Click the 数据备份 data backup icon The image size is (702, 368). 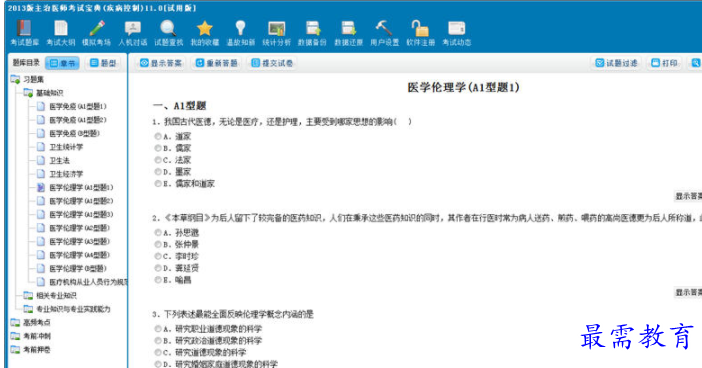pos(312,33)
